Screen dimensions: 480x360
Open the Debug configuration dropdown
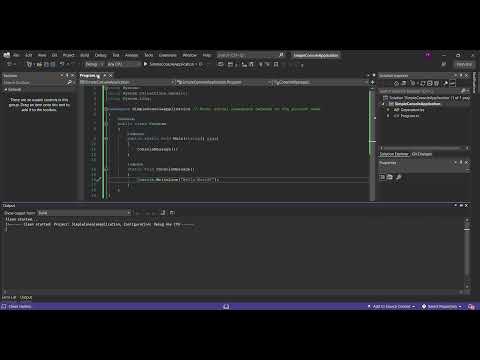click(x=94, y=64)
